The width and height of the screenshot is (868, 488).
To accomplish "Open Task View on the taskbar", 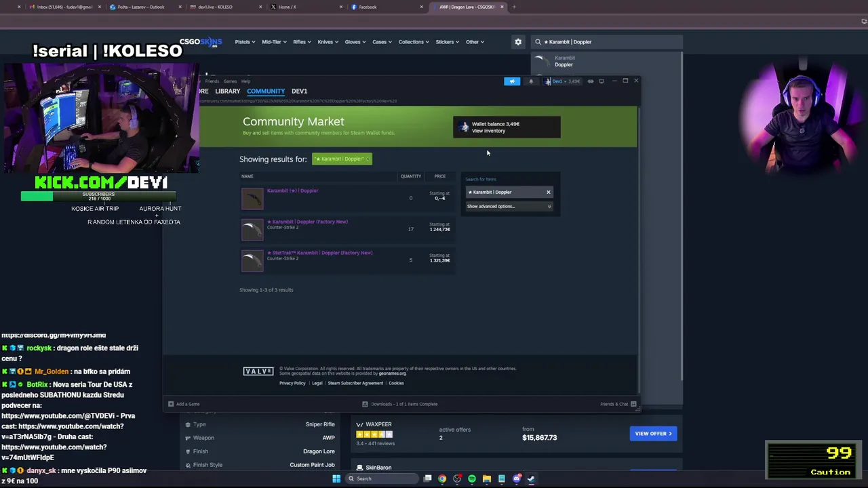I will pyautogui.click(x=427, y=479).
